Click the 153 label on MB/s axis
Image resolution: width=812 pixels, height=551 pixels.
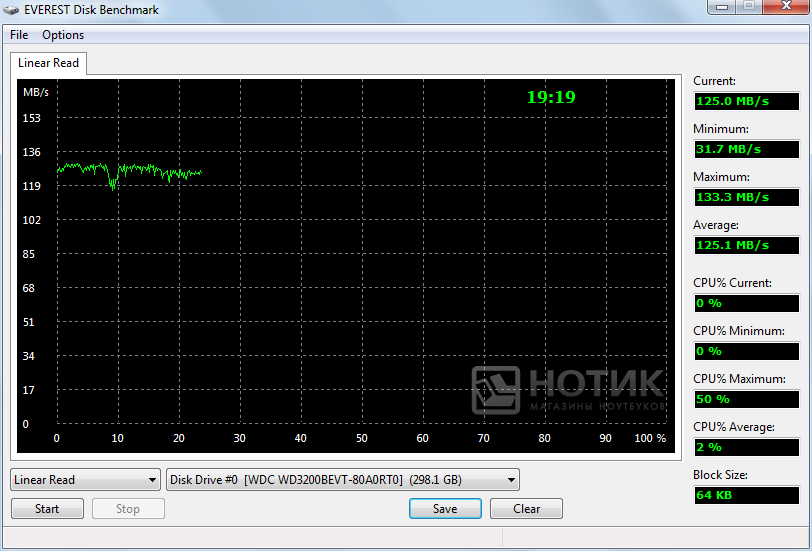click(31, 118)
